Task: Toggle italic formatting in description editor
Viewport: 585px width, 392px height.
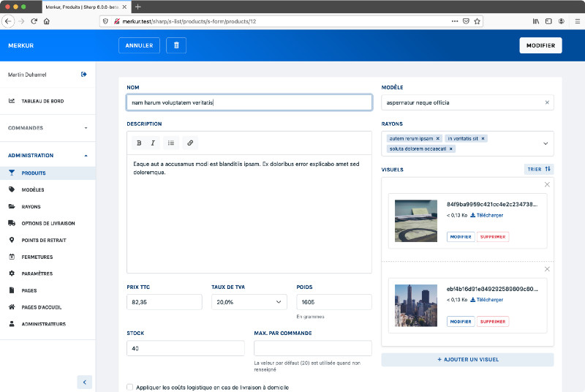Action: pos(153,143)
